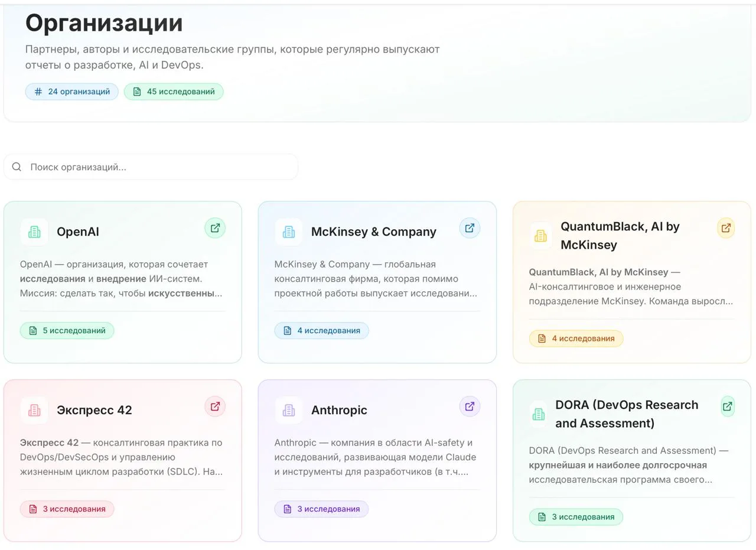Open the external link icon on the Anthropic card
Image resolution: width=756 pixels, height=550 pixels.
(470, 406)
